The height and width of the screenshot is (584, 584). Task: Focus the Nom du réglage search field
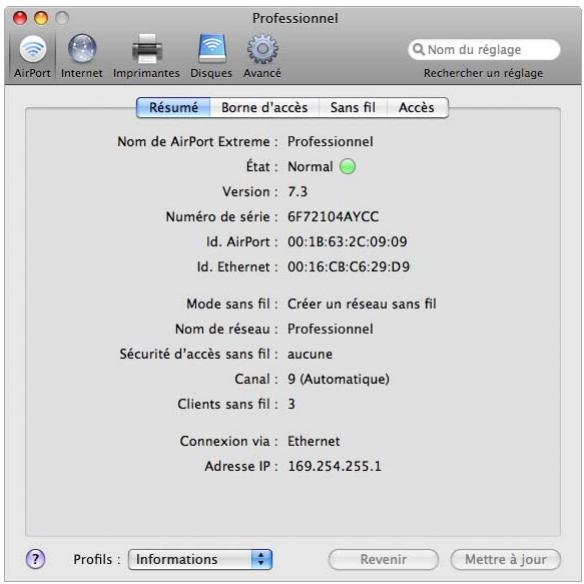484,50
